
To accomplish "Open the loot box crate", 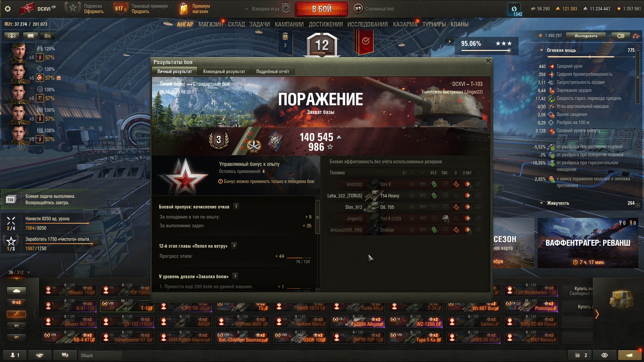I will click(x=621, y=298).
